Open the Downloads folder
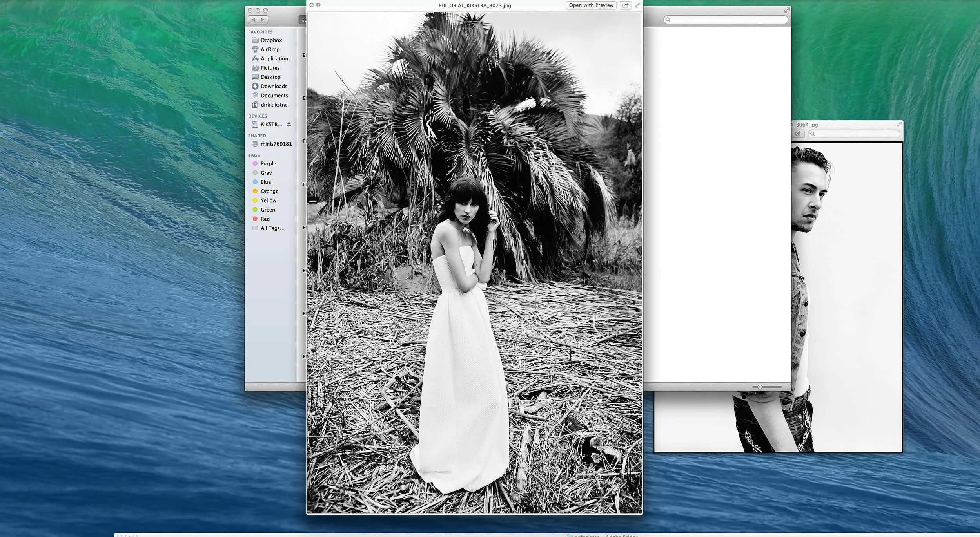980x537 pixels. coord(274,86)
